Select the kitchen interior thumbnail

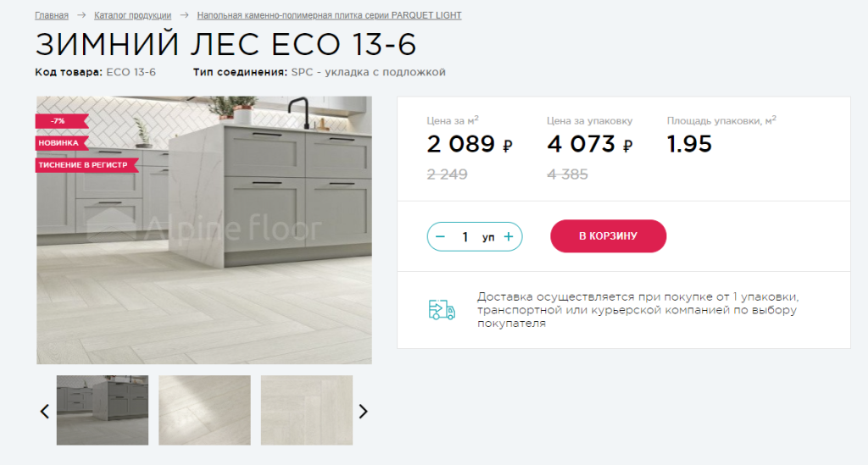(x=103, y=410)
